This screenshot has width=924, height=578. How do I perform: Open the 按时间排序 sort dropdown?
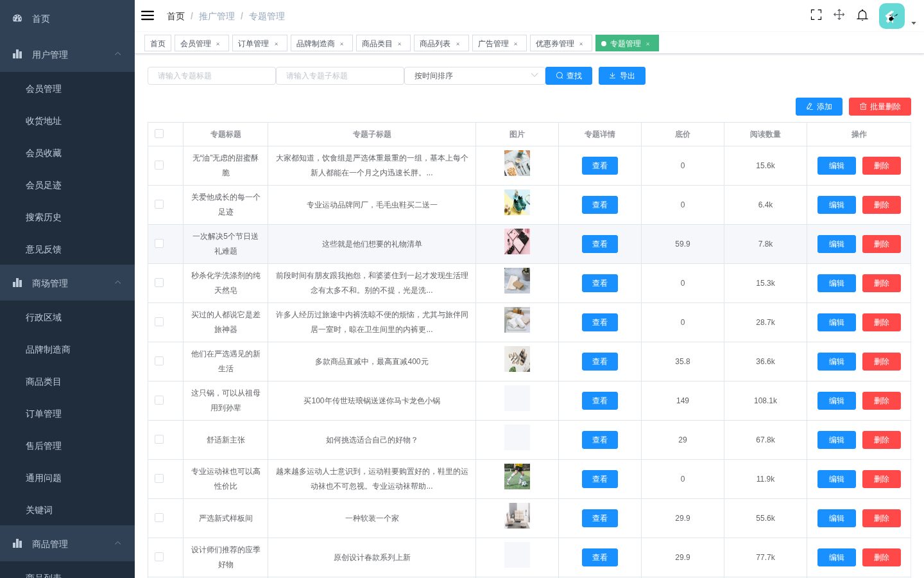click(x=475, y=76)
